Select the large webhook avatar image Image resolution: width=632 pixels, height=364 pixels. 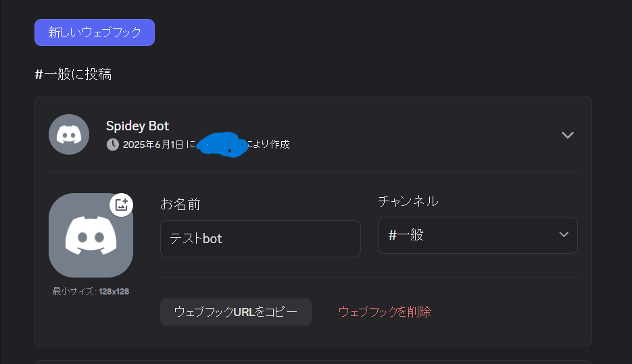(91, 235)
